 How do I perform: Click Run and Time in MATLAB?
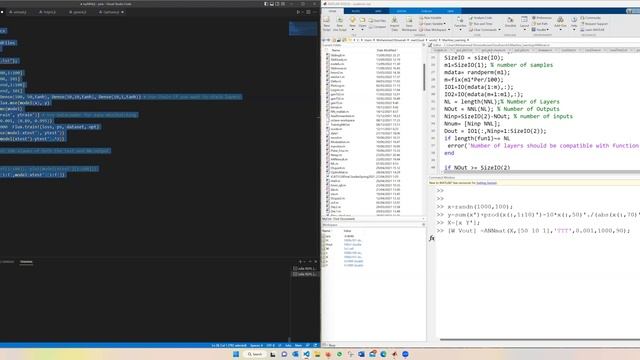coord(480,24)
